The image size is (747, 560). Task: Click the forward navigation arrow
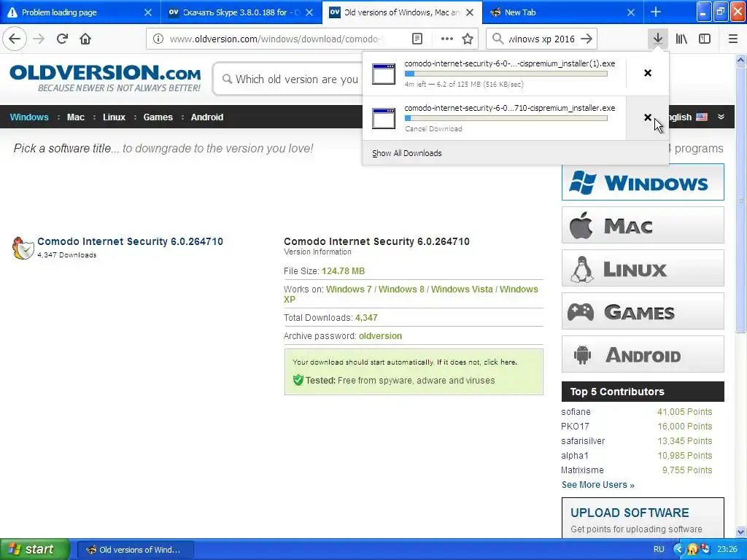click(39, 39)
